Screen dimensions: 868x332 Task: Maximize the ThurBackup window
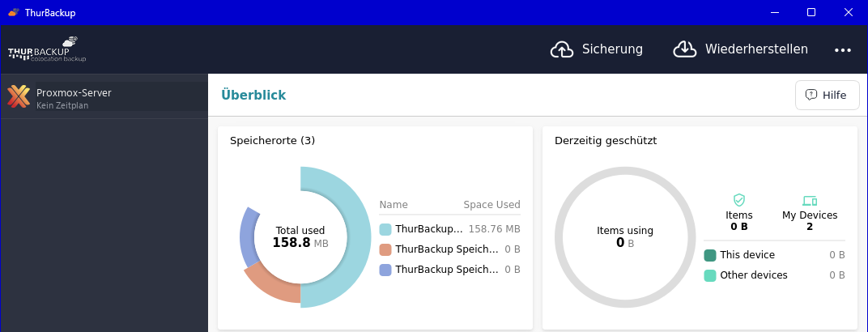point(811,12)
